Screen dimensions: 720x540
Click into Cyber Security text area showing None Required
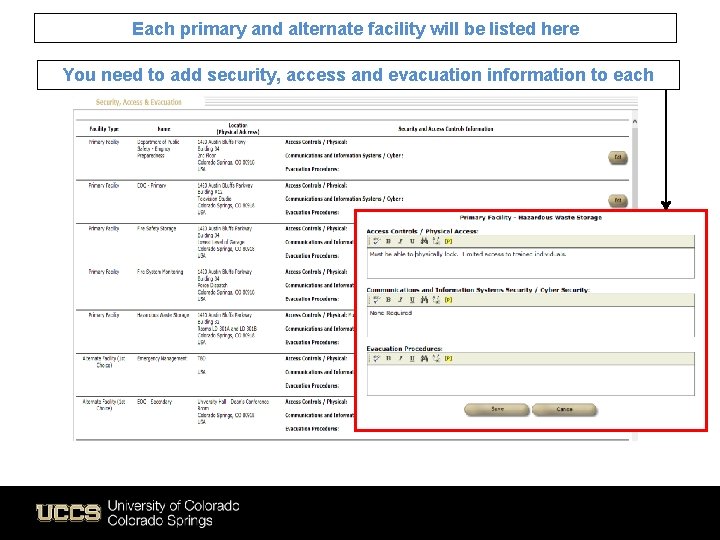(x=531, y=321)
